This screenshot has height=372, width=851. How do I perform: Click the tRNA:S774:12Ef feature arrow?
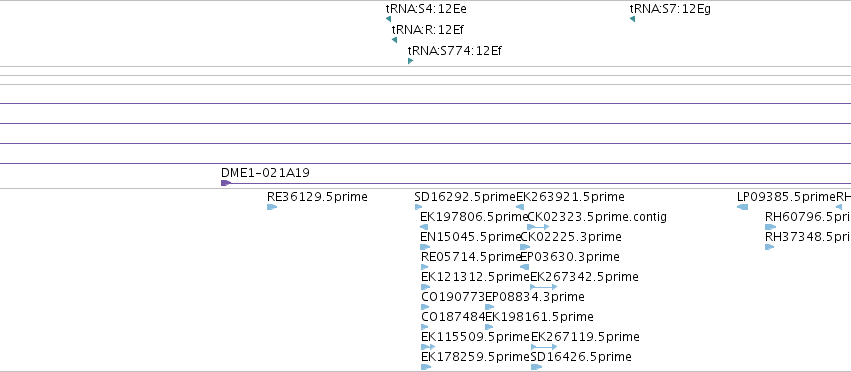pos(411,61)
